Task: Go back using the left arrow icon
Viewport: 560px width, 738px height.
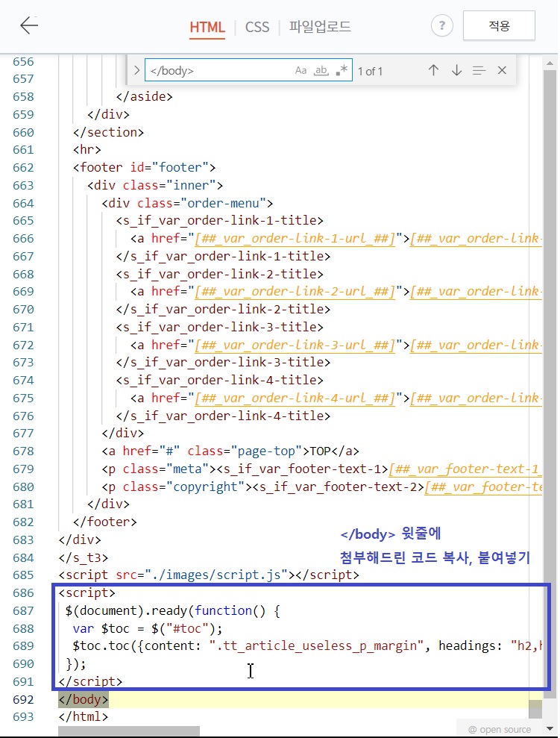Action: point(28,25)
